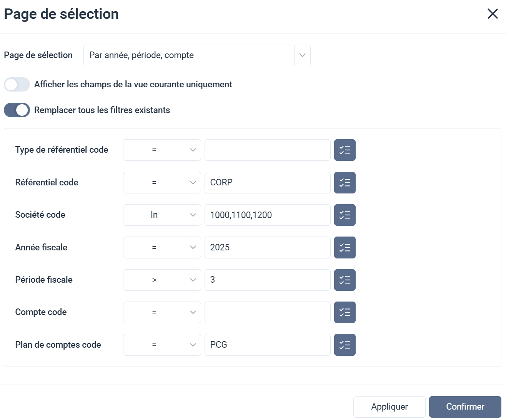Open operator dropdown for Référentiel code

[162, 183]
